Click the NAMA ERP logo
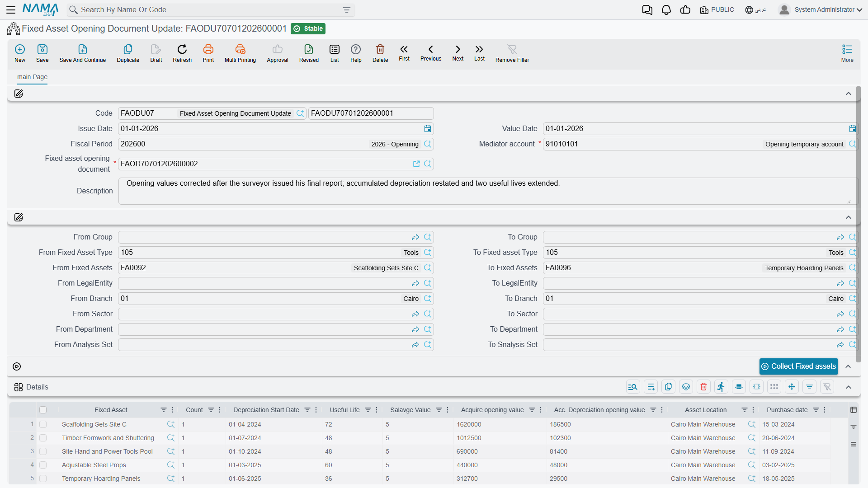The width and height of the screenshot is (868, 488). (x=40, y=9)
